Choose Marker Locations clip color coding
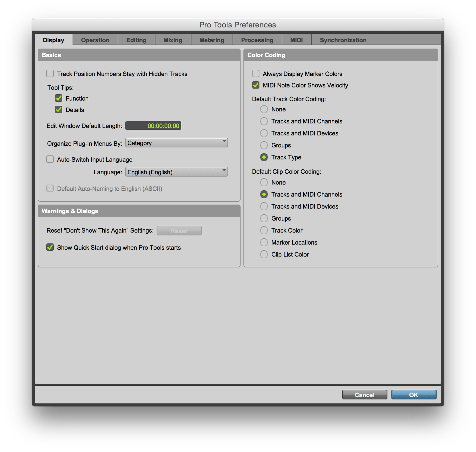Image resolution: width=476 pixels, height=452 pixels. (x=264, y=242)
